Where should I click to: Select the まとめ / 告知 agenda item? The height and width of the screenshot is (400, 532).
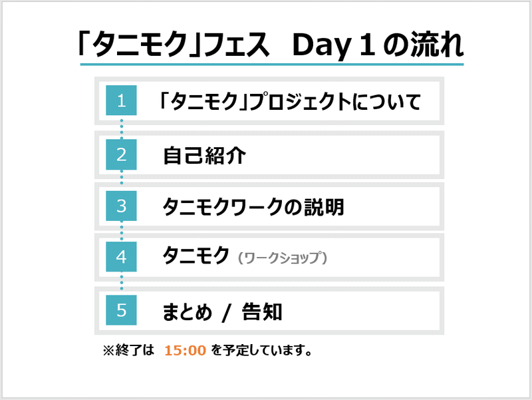tap(222, 311)
